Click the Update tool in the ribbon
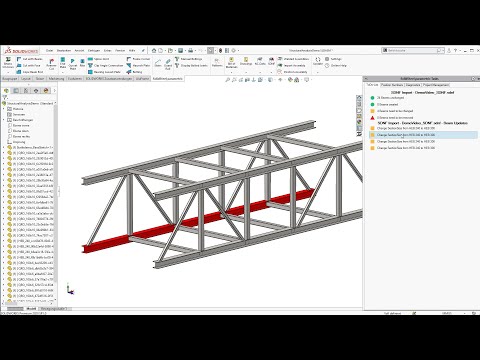Image resolution: width=480 pixels, height=360 pixels. pyautogui.click(x=318, y=61)
